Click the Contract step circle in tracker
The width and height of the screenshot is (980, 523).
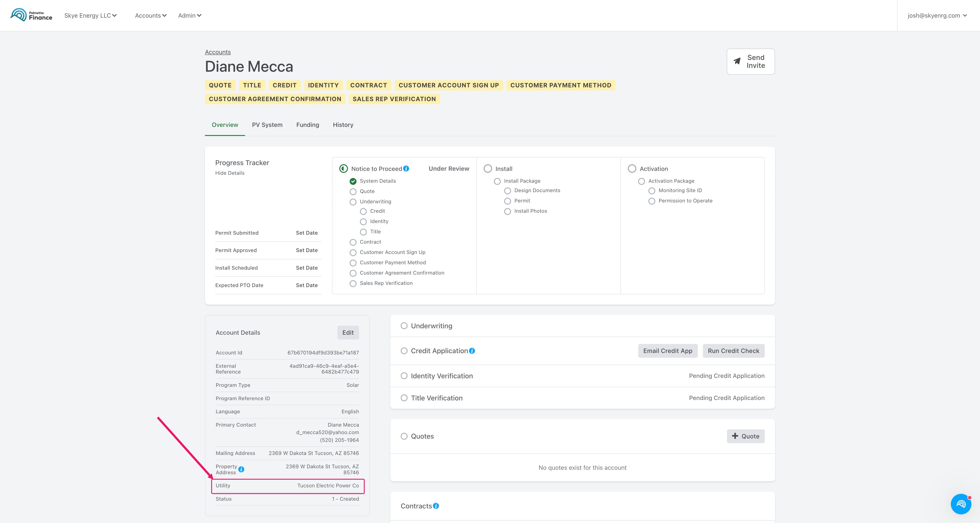point(353,242)
